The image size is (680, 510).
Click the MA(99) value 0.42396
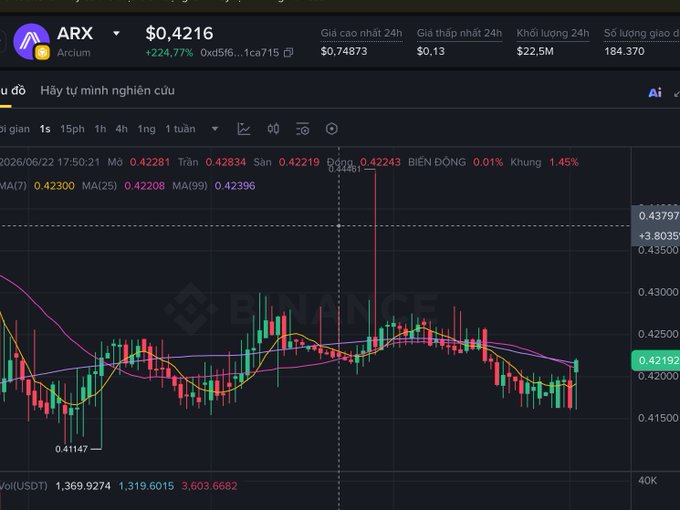tap(235, 186)
